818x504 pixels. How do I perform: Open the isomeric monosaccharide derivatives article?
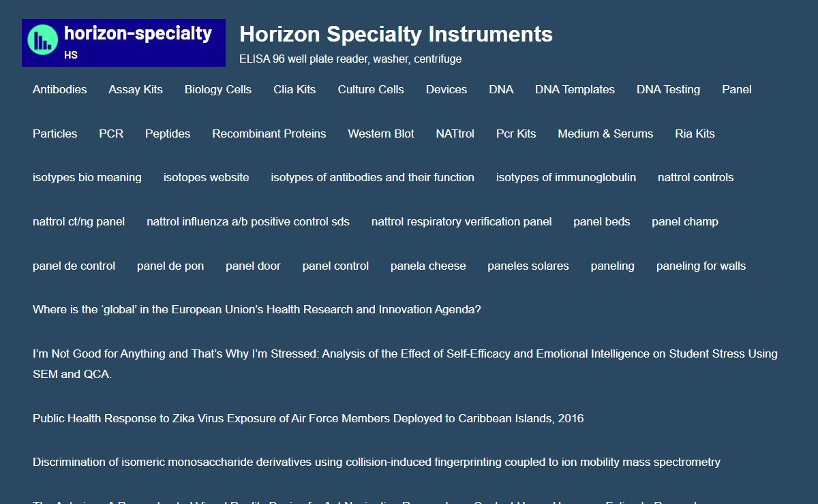(376, 462)
